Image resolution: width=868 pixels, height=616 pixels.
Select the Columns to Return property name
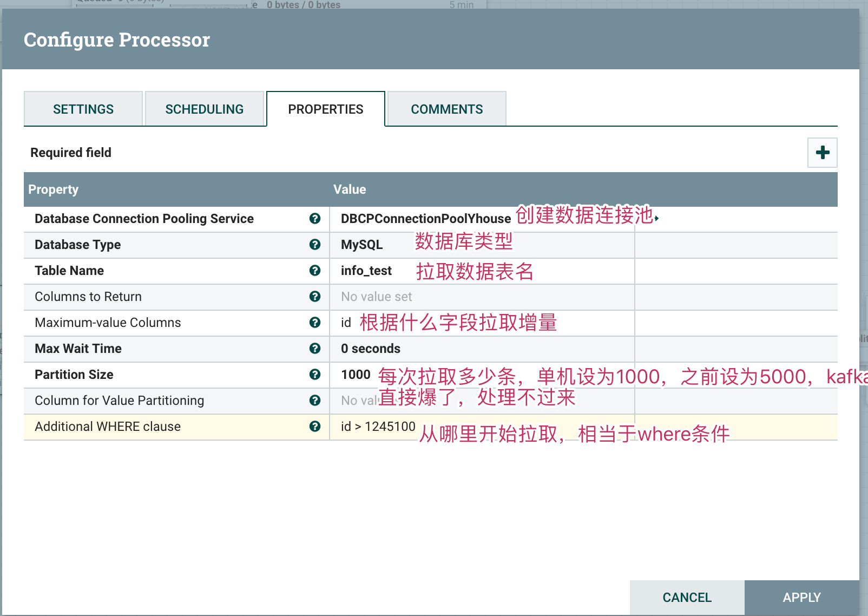pos(88,297)
